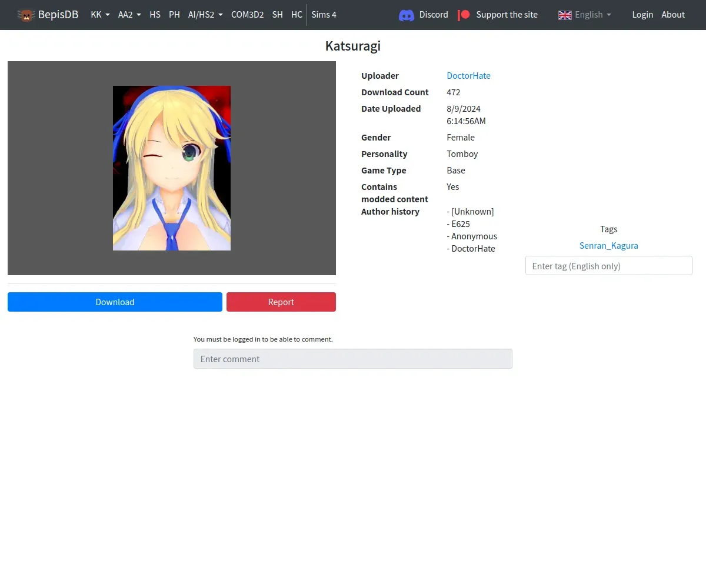Click the upload date 8/9/2024
Image resolution: width=706 pixels, height=588 pixels.
[464, 109]
